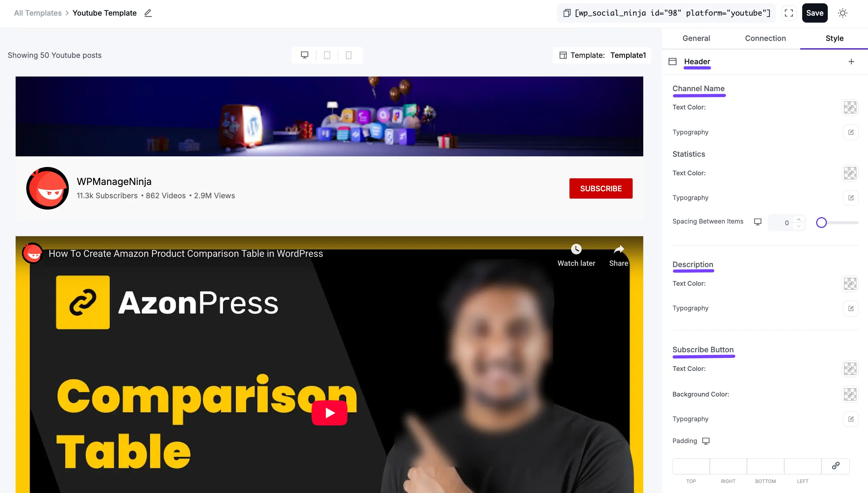868x493 pixels.
Task: Edit template name using the pencil icon
Action: (148, 13)
